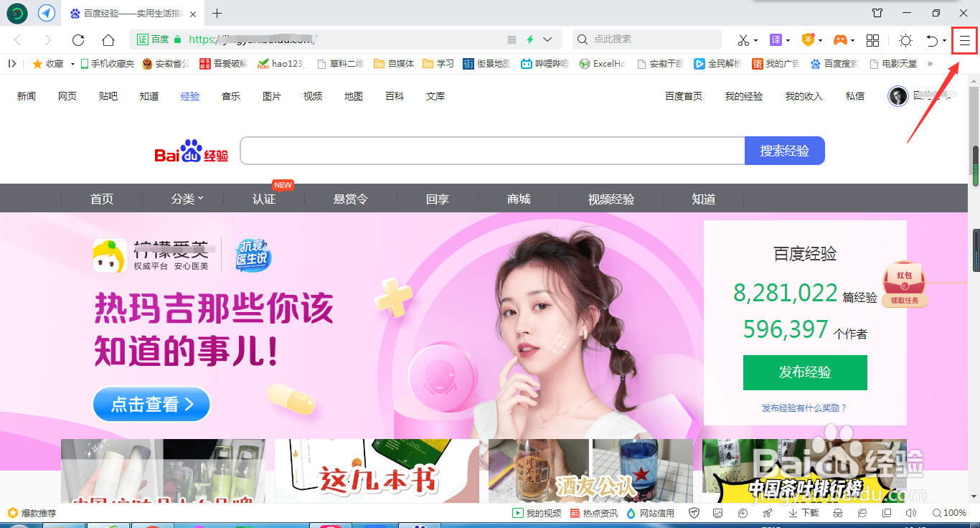The width and height of the screenshot is (980, 528).
Task: Click the status bar window split icon
Action: [887, 513]
